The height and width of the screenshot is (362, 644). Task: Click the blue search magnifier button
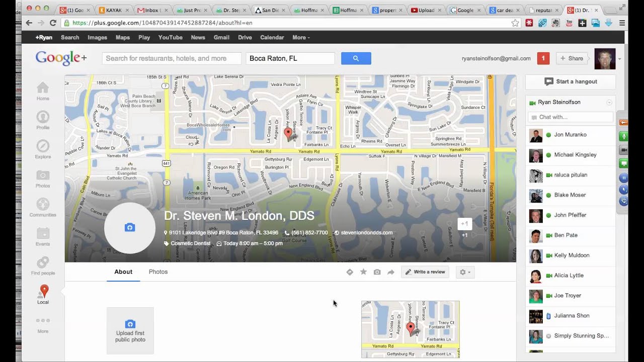[x=356, y=58]
